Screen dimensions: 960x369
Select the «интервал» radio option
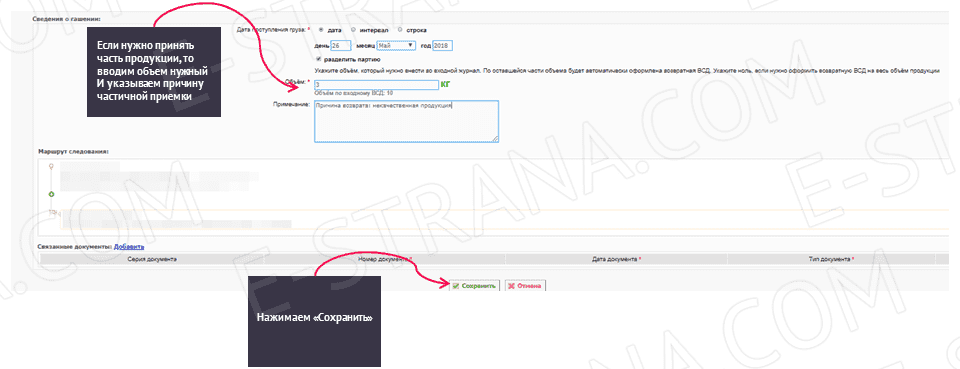pyautogui.click(x=353, y=29)
